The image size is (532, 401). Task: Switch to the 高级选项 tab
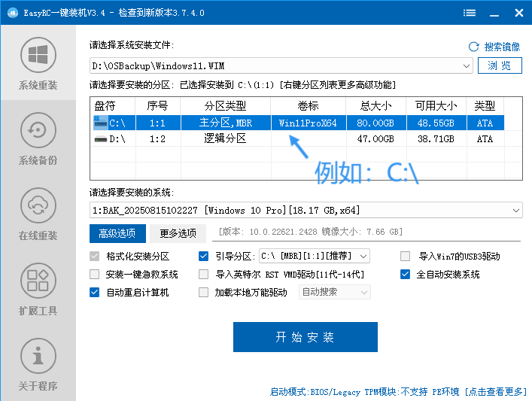117,233
